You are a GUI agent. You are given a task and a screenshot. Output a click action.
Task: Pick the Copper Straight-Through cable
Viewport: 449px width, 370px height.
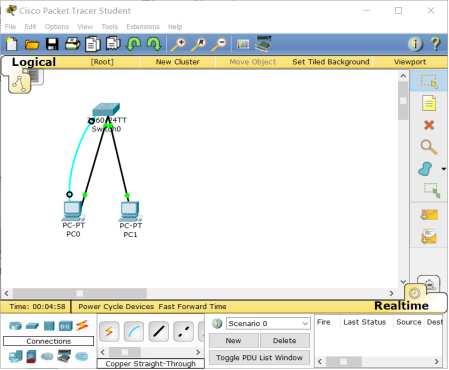pyautogui.click(x=158, y=332)
